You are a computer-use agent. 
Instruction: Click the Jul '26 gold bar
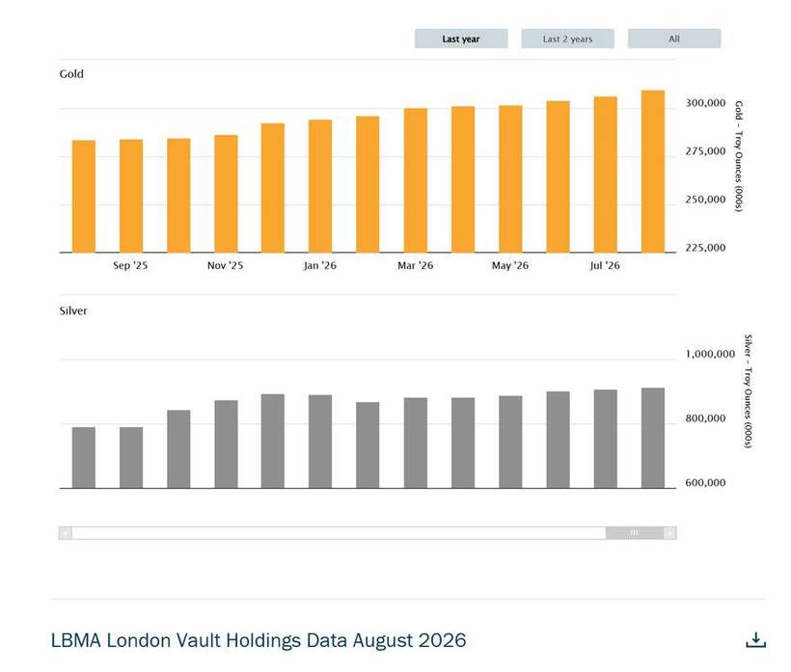(x=606, y=175)
